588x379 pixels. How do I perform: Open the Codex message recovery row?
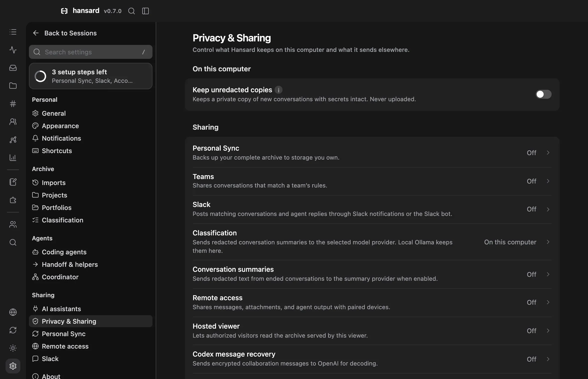coord(372,359)
